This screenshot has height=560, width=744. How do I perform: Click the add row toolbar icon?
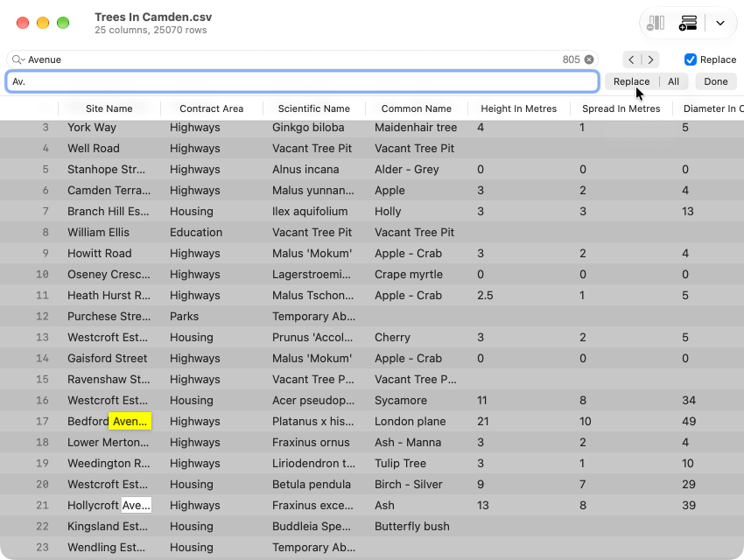click(687, 23)
